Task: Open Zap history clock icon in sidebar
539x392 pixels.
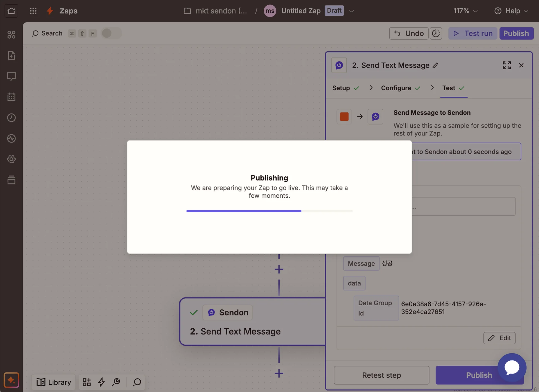Action: pos(11,117)
